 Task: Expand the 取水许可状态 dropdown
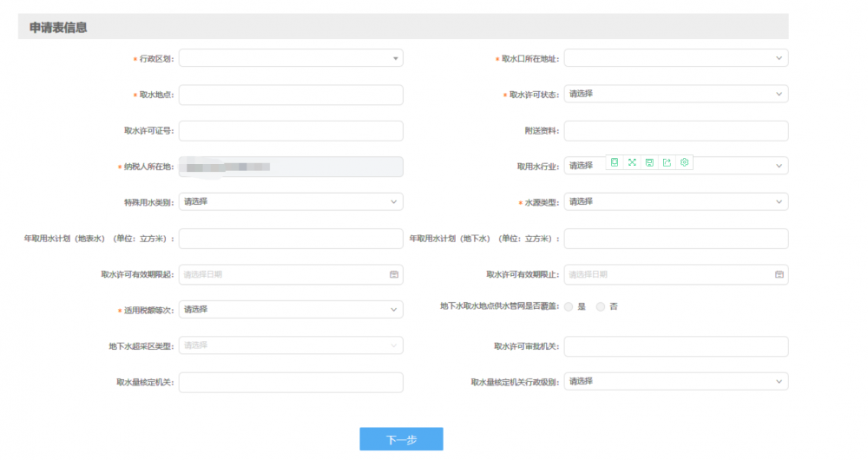tap(675, 94)
